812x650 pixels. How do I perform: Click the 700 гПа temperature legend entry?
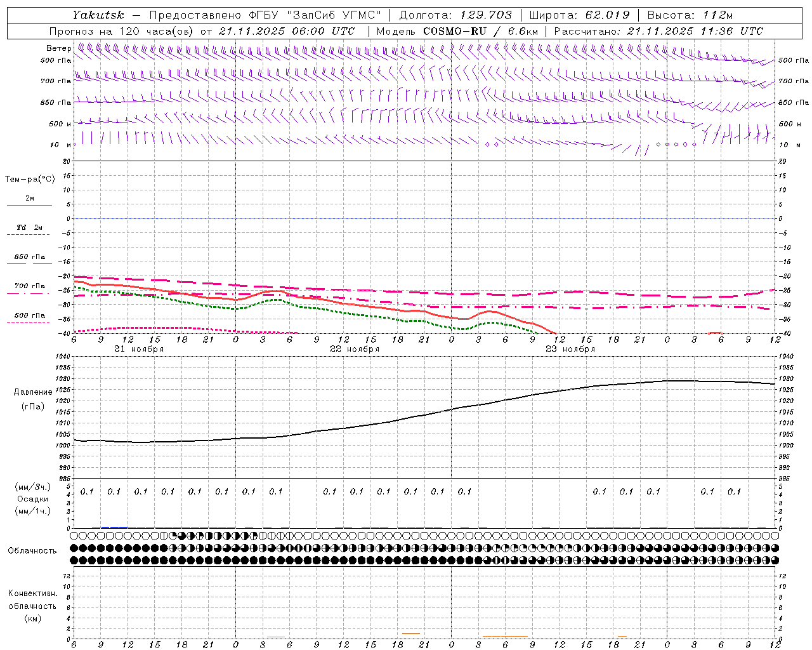click(29, 288)
